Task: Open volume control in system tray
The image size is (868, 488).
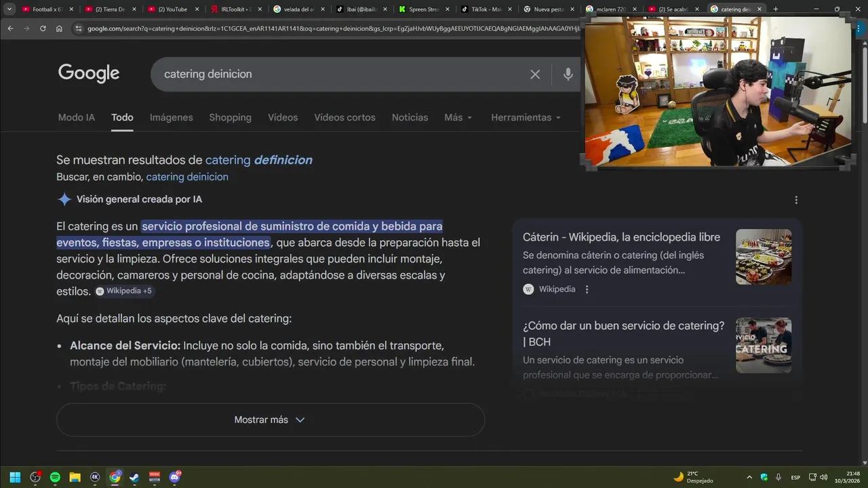Action: (x=824, y=477)
